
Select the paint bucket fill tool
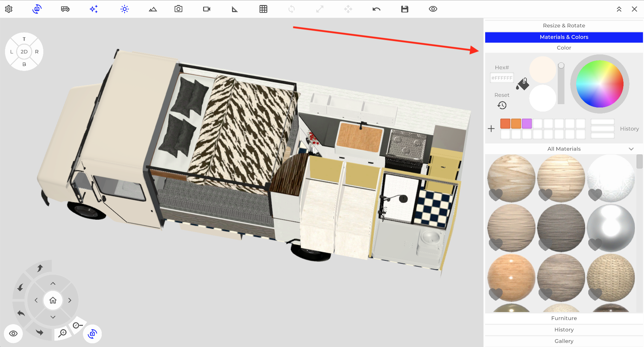(522, 84)
